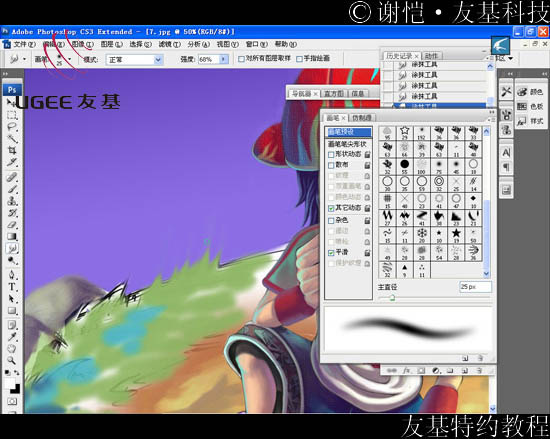Open the 滤镜 menu
This screenshot has height=439, width=550.
169,45
